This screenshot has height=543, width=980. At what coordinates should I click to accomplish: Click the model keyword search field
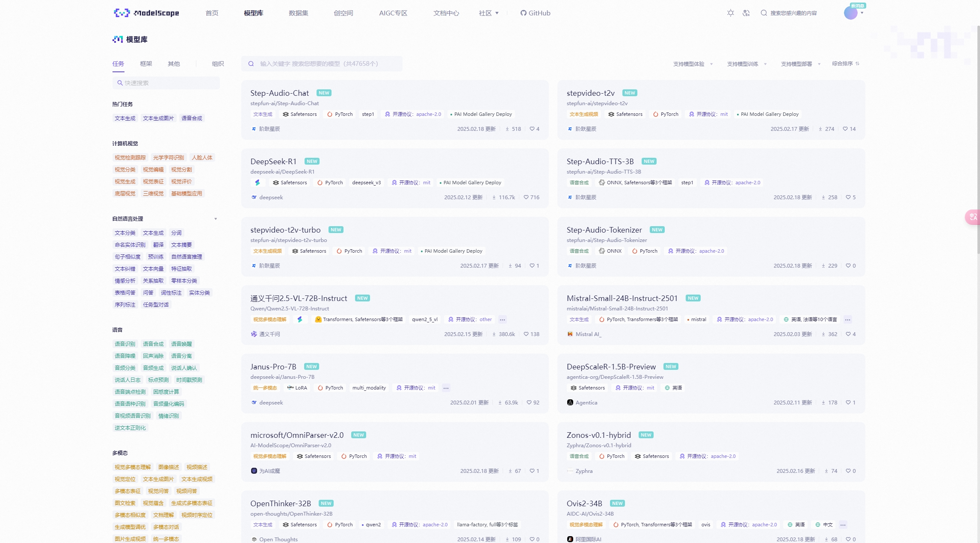coord(322,64)
